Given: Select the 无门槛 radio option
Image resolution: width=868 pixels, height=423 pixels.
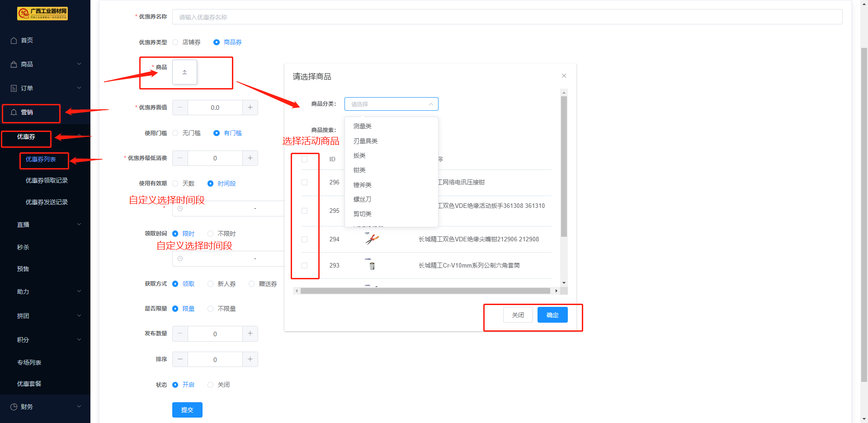Looking at the screenshot, I should point(175,133).
